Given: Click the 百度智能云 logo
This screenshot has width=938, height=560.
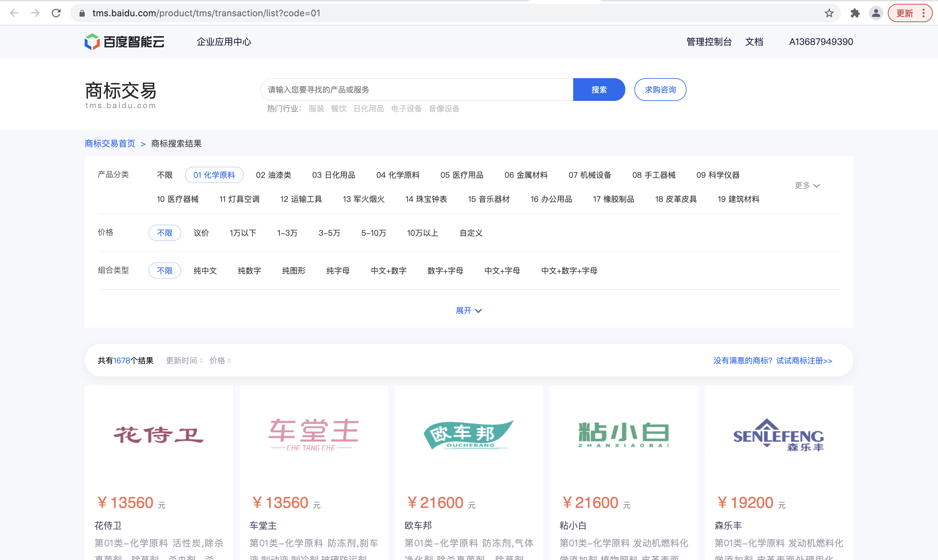Looking at the screenshot, I should 124,41.
